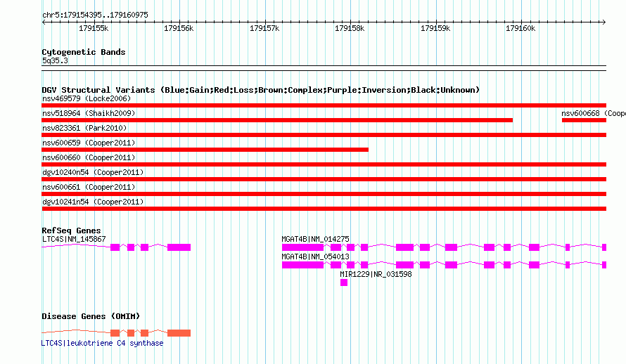Click the ruler's left arrow end
The width and height of the screenshot is (626, 364).
pyautogui.click(x=44, y=22)
